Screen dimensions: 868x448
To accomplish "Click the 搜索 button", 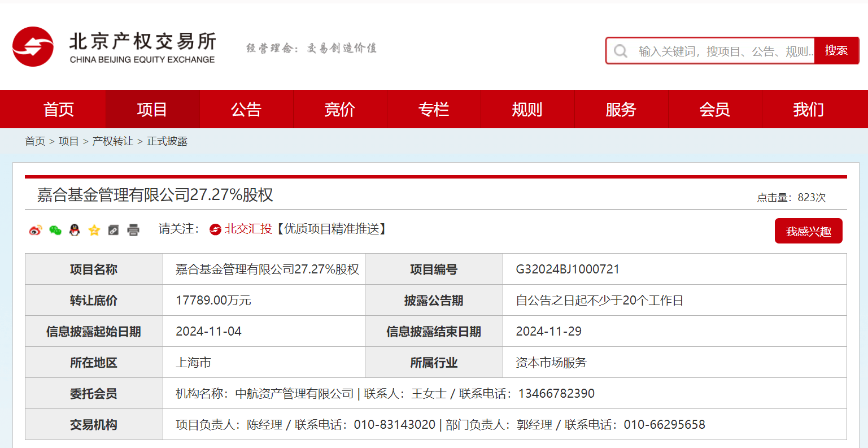I will [836, 50].
